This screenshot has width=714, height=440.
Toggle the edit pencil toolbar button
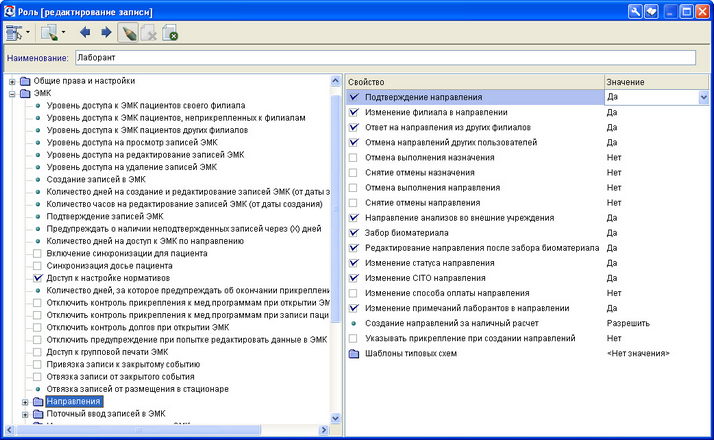point(128,33)
